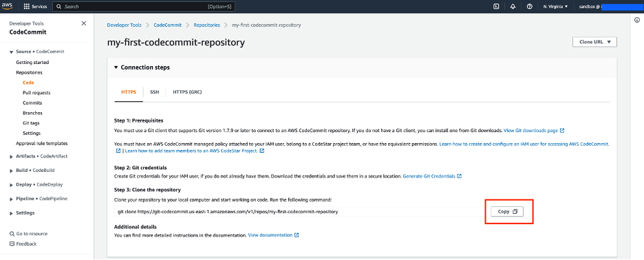Launch CloudShell from the top bar icon
The image size is (644, 260).
(x=496, y=7)
